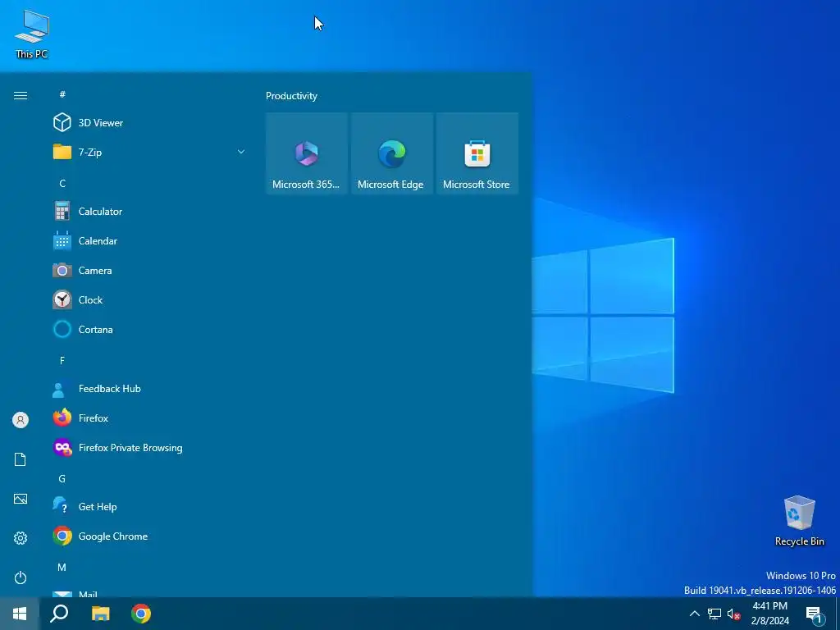840x630 pixels.
Task: Launch the Camera app
Action: [148, 270]
